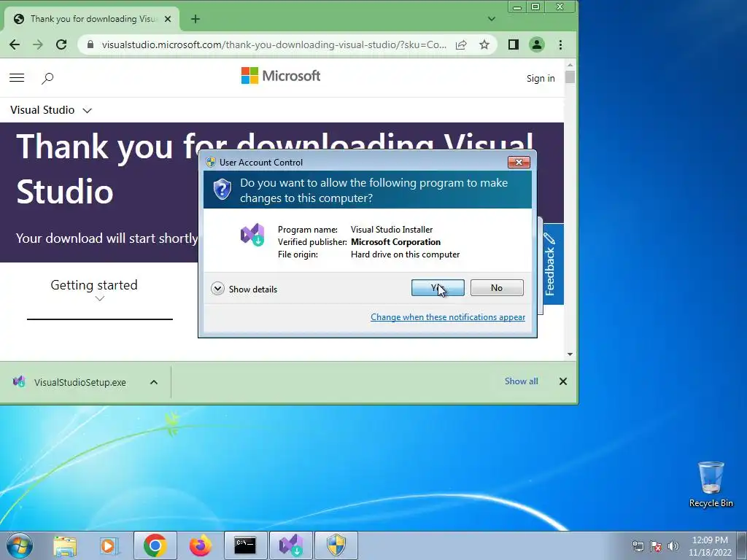Click Show all downloads
The height and width of the screenshot is (560, 747).
pos(521,381)
